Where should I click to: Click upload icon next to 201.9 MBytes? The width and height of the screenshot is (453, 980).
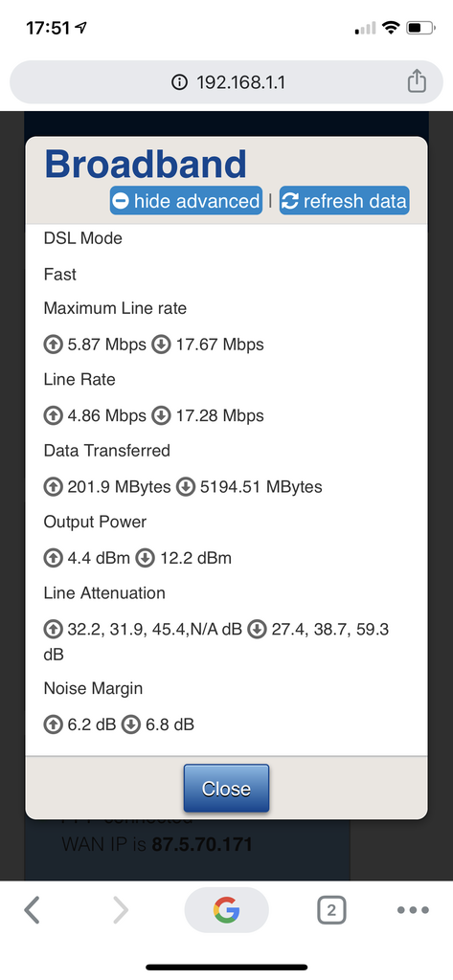pyautogui.click(x=54, y=487)
